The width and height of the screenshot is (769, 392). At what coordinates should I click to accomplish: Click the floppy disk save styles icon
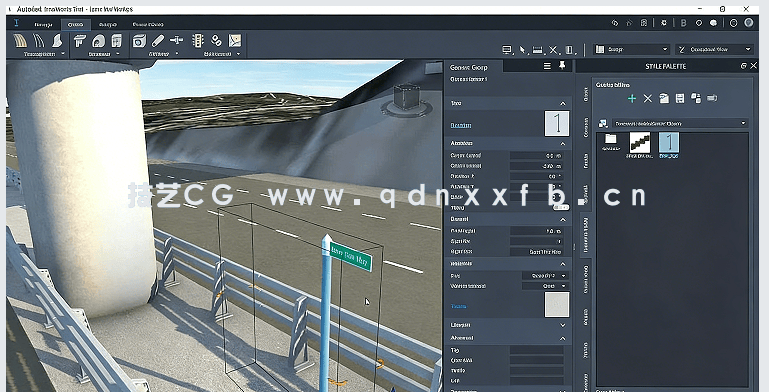[x=680, y=99]
